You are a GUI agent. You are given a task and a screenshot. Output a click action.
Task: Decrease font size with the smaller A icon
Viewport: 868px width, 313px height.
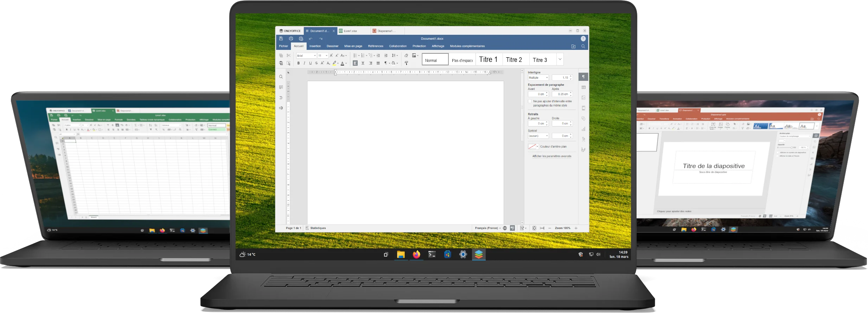tap(337, 56)
